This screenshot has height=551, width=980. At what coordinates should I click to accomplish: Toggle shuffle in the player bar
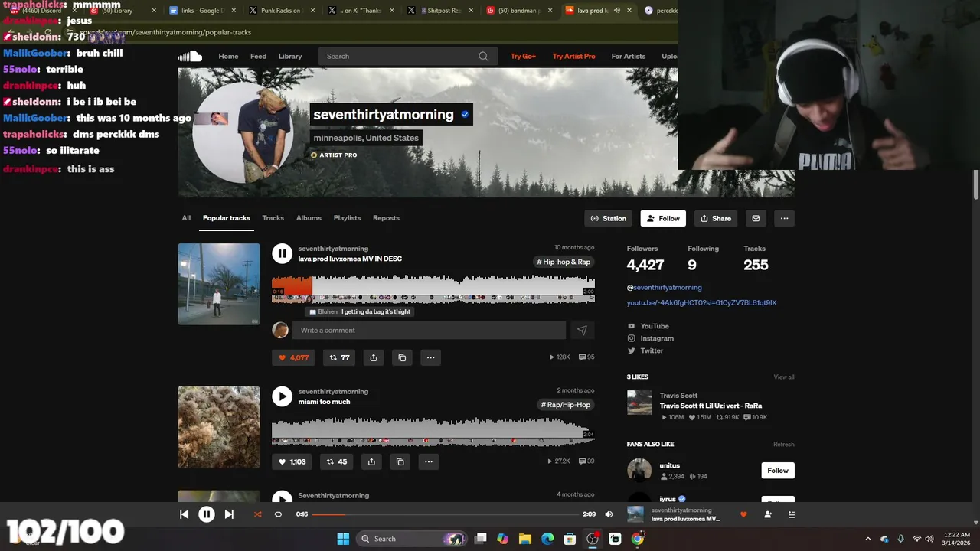point(257,514)
